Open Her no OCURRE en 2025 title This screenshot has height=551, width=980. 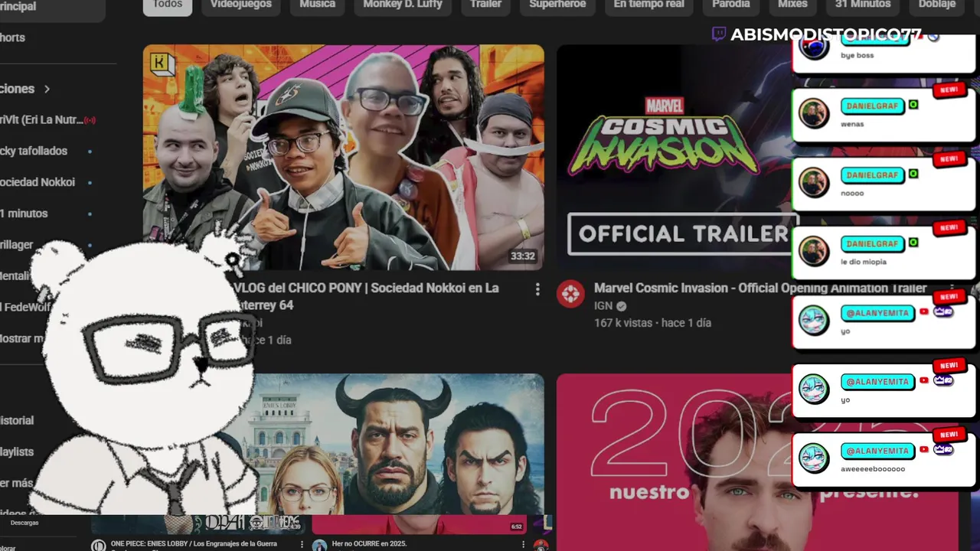(369, 543)
